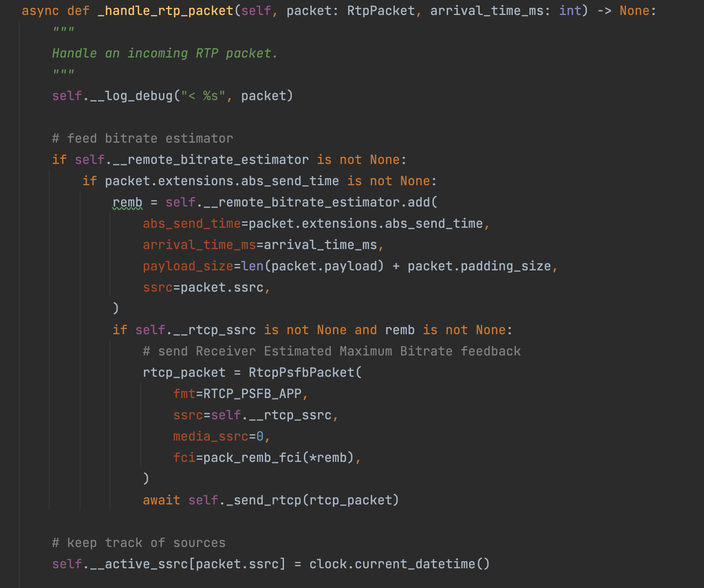This screenshot has width=704, height=588.
Task: Click the 0 value of media_ssrc
Action: [x=260, y=436]
